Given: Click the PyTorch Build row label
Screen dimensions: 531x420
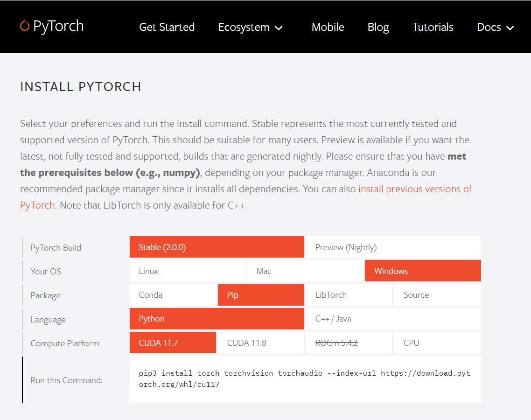Looking at the screenshot, I should [56, 248].
